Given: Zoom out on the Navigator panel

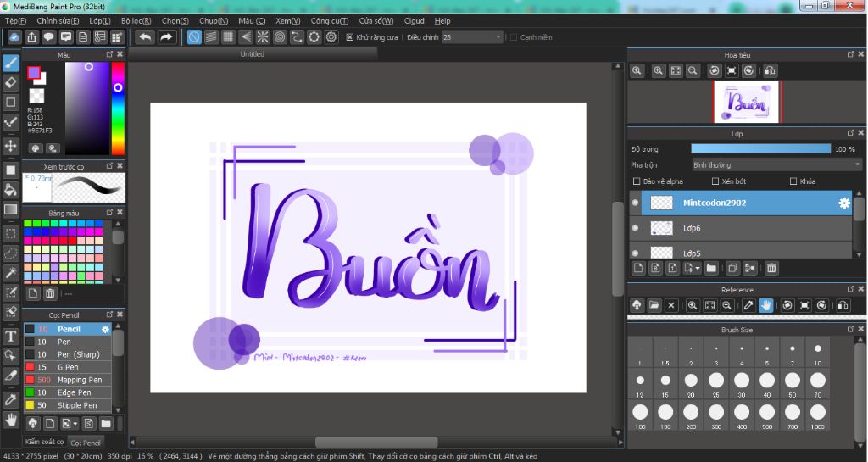Looking at the screenshot, I should pos(693,71).
